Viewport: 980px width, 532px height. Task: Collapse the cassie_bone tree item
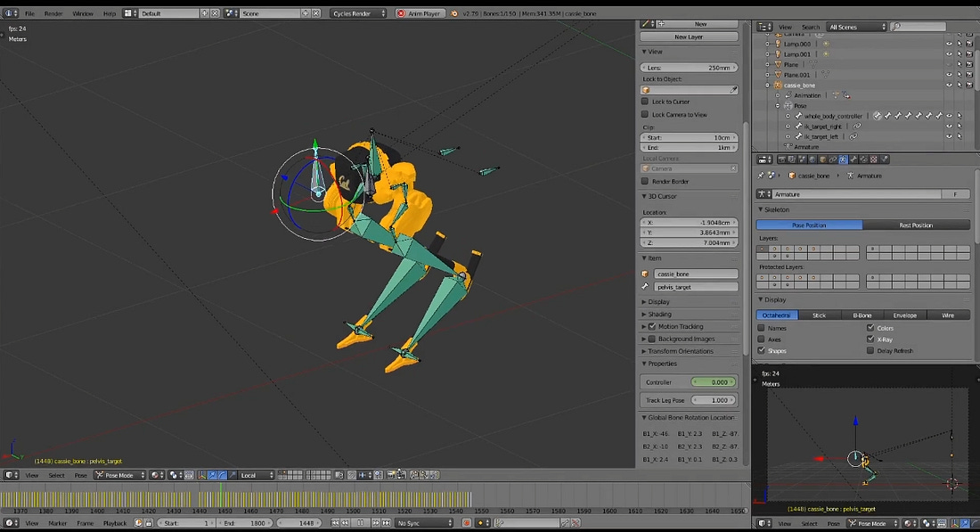click(767, 85)
